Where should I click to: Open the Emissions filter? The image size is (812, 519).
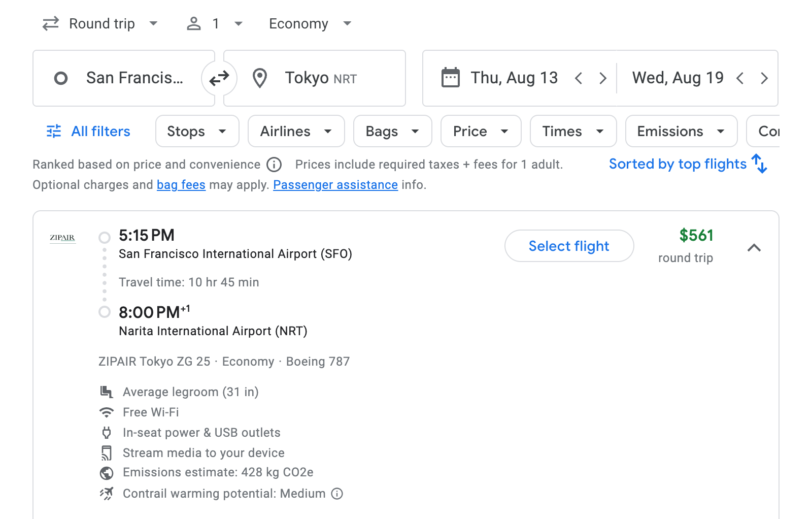click(681, 131)
